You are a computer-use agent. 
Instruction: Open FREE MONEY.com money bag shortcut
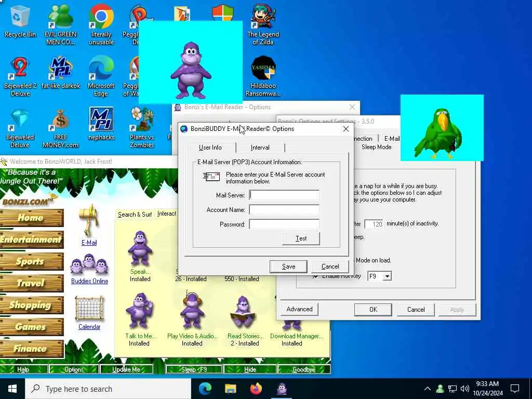60,128
